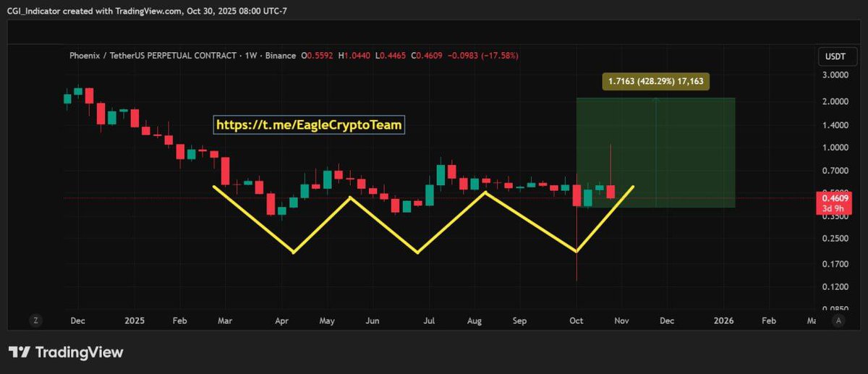Click the Apr time axis label
Viewport: 868px width, 374px height.
pyautogui.click(x=282, y=320)
